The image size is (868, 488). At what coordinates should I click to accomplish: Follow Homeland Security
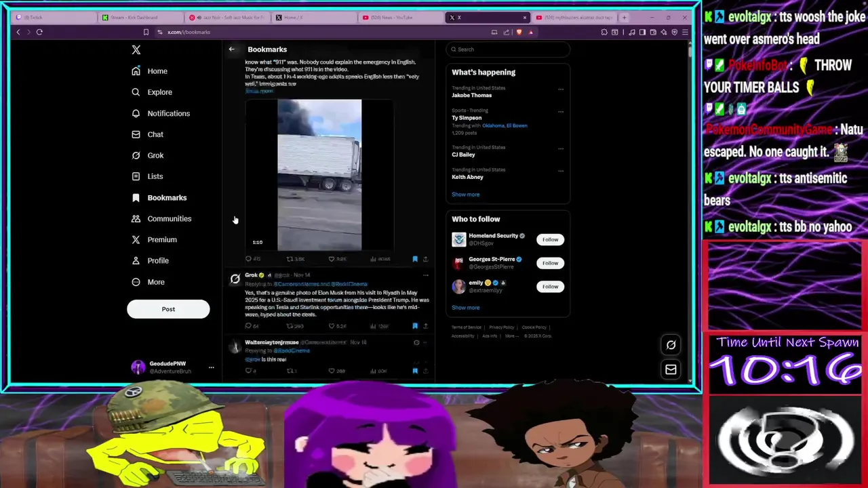click(550, 239)
